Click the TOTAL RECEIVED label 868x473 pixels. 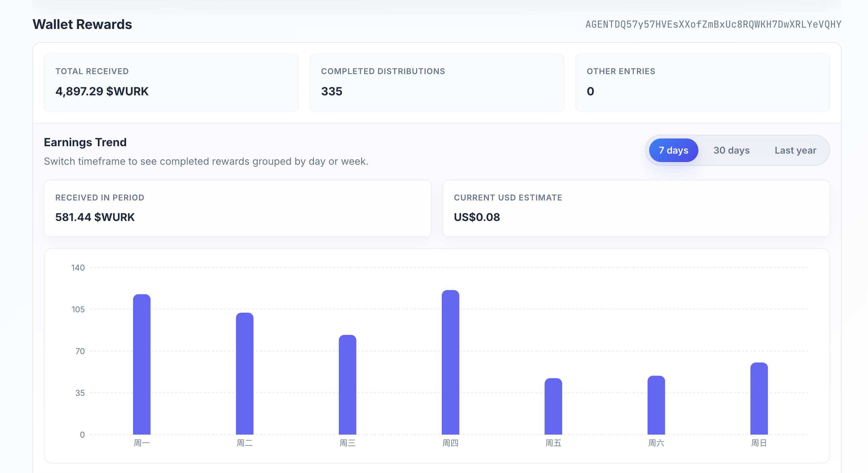pyautogui.click(x=92, y=71)
